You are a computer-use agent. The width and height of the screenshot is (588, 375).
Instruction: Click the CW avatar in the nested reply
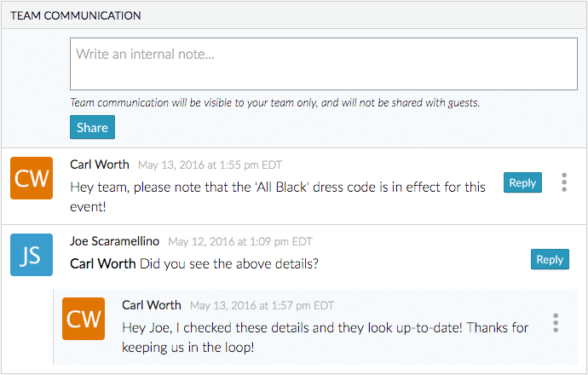click(x=84, y=319)
